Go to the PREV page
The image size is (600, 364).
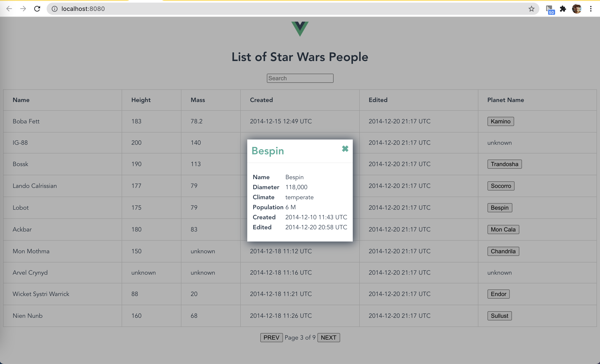(x=271, y=337)
